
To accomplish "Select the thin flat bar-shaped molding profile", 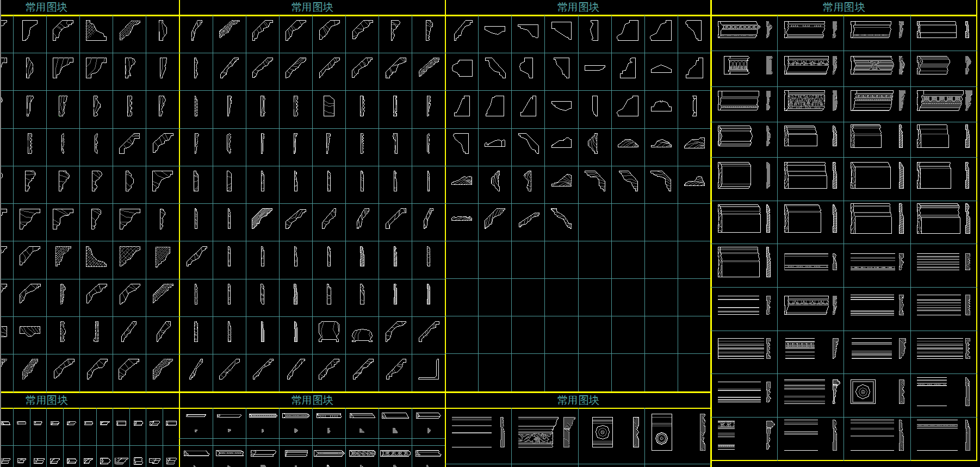I will (594, 69).
